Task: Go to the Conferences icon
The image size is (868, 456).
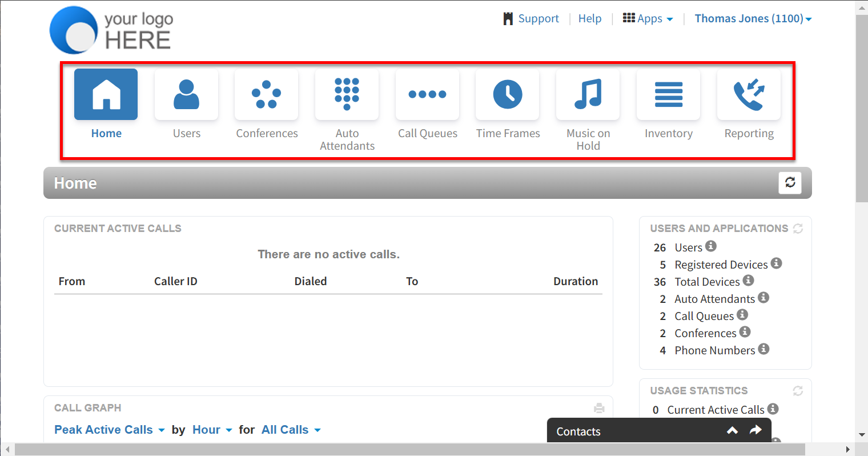Action: [x=266, y=95]
